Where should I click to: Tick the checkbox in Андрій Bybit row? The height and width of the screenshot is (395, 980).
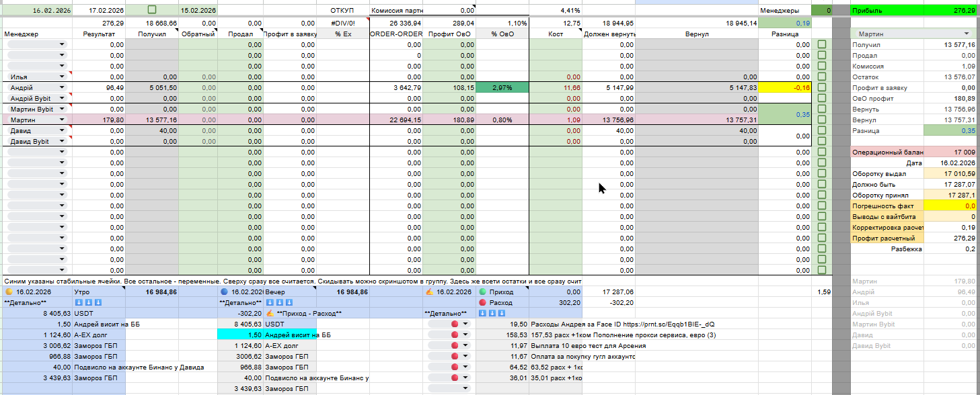click(821, 99)
